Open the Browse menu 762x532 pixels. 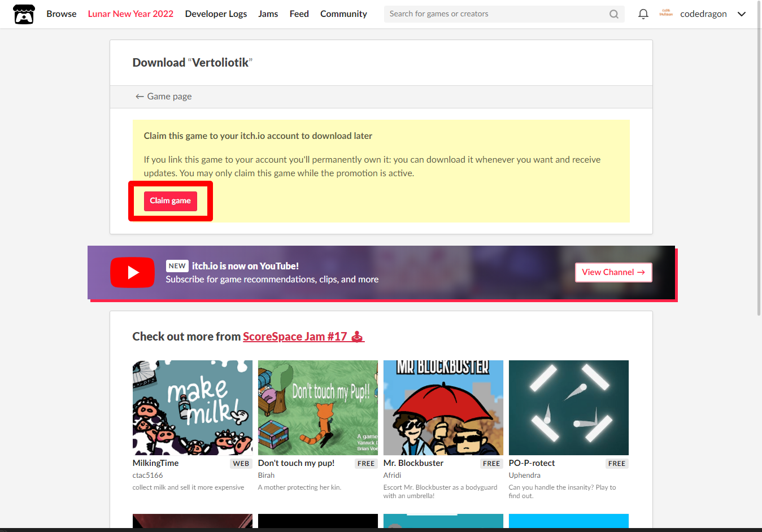pyautogui.click(x=62, y=14)
